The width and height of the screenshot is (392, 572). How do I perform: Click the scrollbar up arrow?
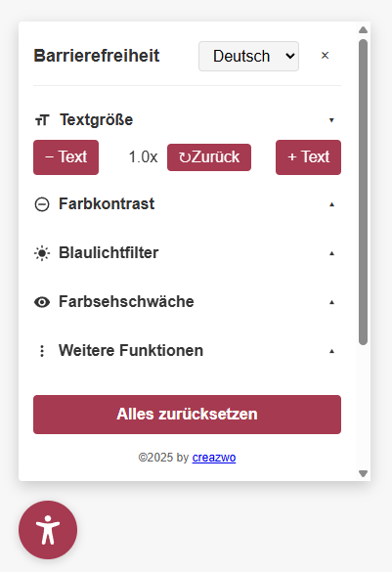(x=363, y=30)
